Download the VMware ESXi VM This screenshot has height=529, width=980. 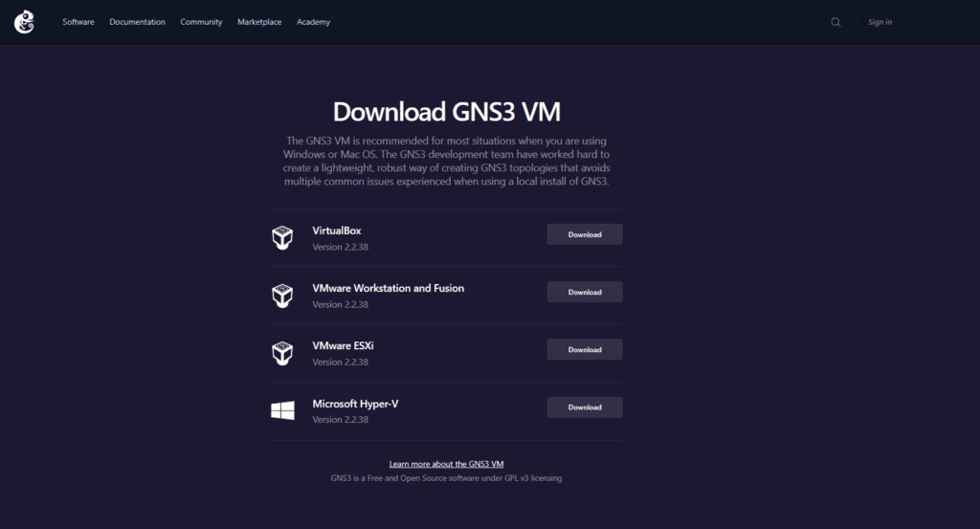pos(585,349)
